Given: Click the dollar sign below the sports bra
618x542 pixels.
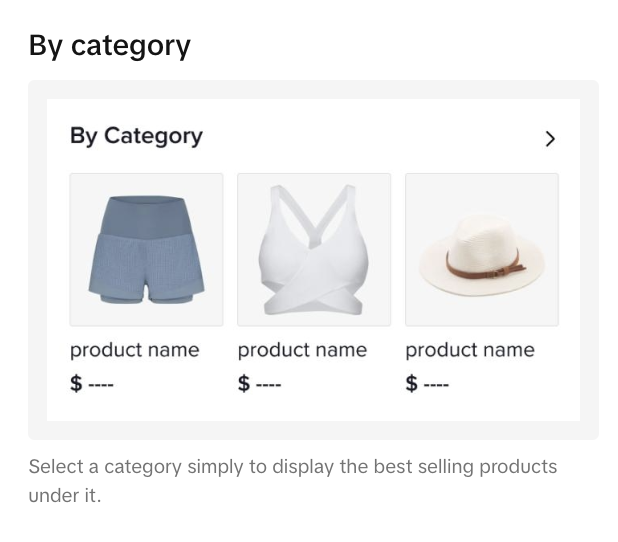Looking at the screenshot, I should click(244, 384).
